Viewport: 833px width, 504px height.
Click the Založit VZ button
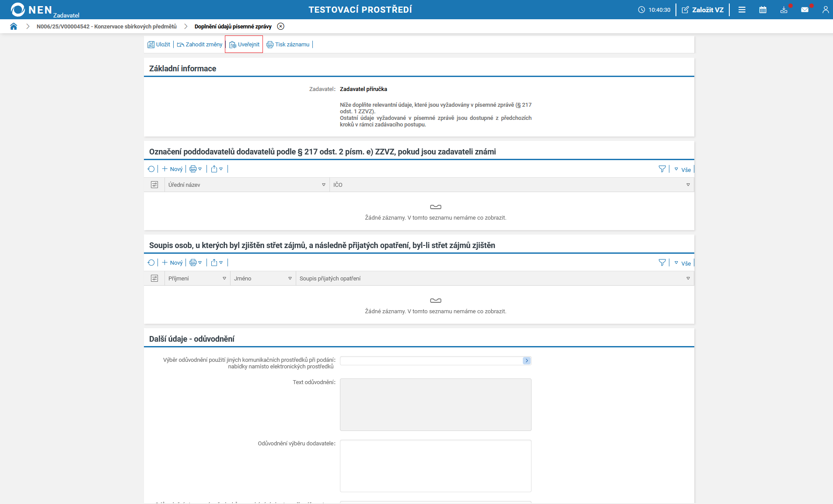point(703,10)
